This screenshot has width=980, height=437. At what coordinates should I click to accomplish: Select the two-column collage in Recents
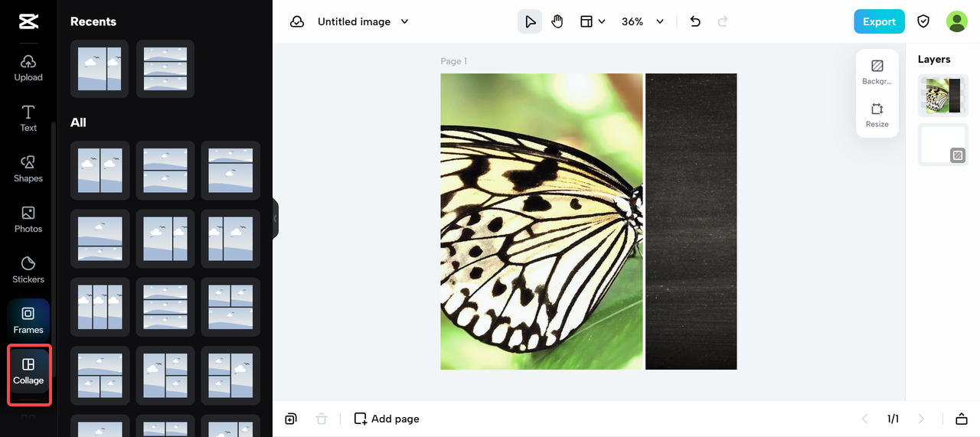[100, 69]
